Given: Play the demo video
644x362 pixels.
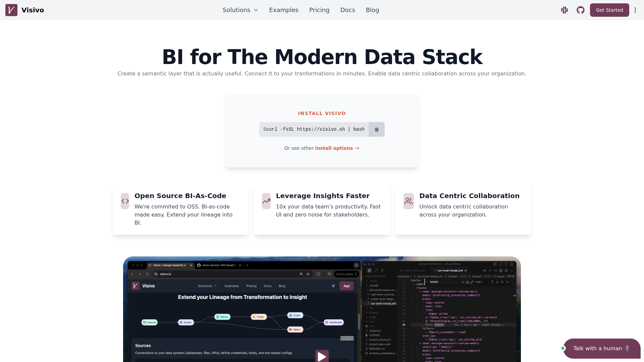Looking at the screenshot, I should pyautogui.click(x=322, y=356).
